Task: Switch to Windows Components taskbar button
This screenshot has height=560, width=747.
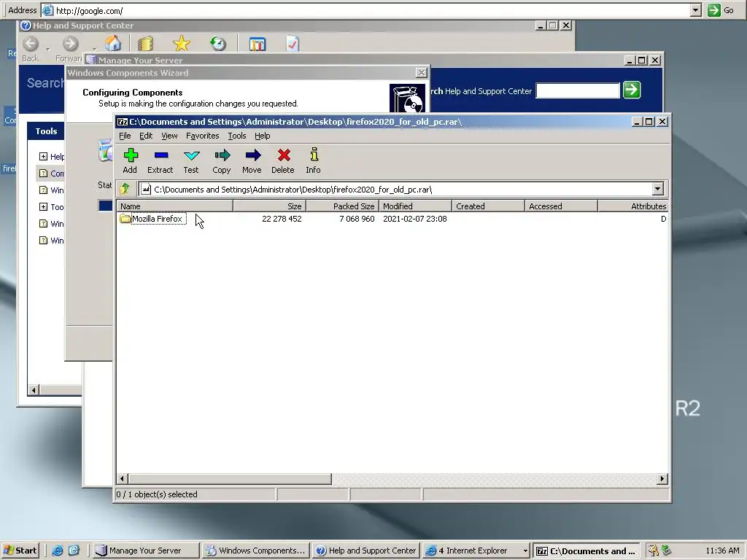Action: (255, 551)
